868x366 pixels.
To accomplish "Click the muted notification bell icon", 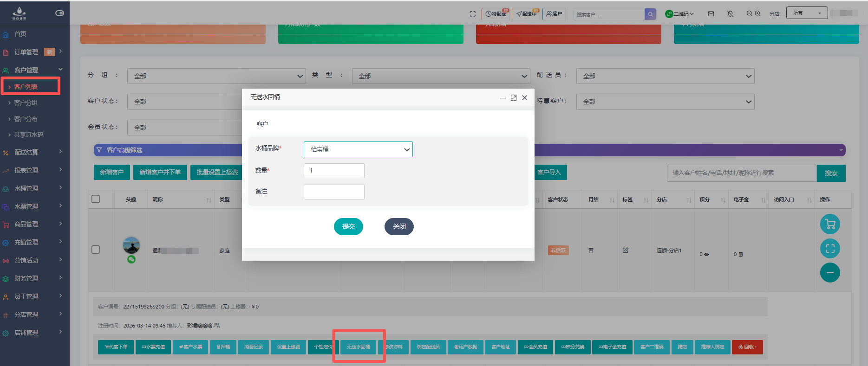I will pyautogui.click(x=730, y=14).
